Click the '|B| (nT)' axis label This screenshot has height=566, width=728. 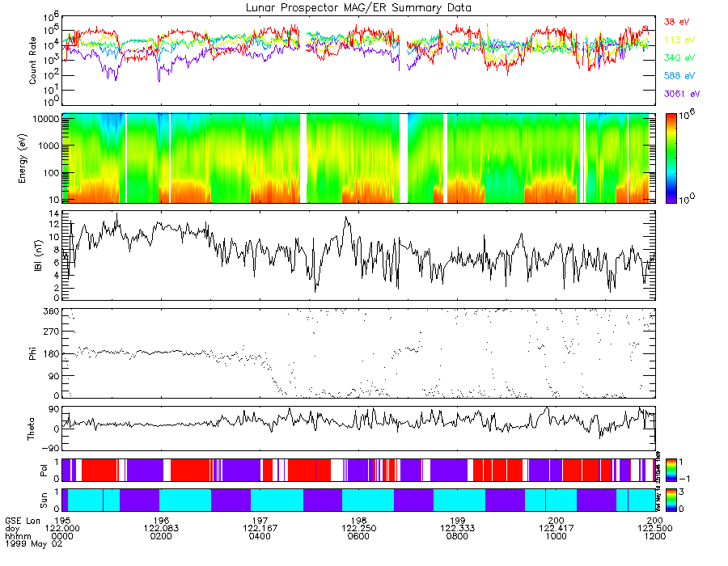(x=38, y=256)
